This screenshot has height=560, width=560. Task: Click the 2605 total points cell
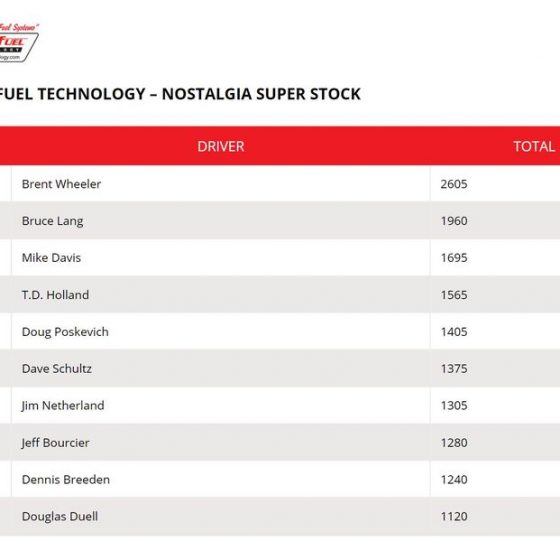[454, 184]
